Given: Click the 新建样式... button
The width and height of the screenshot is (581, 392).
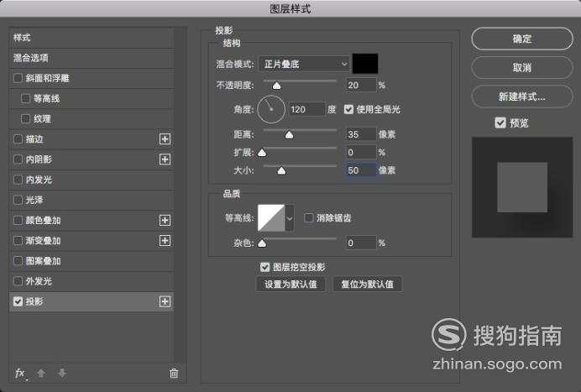Looking at the screenshot, I should click(522, 97).
